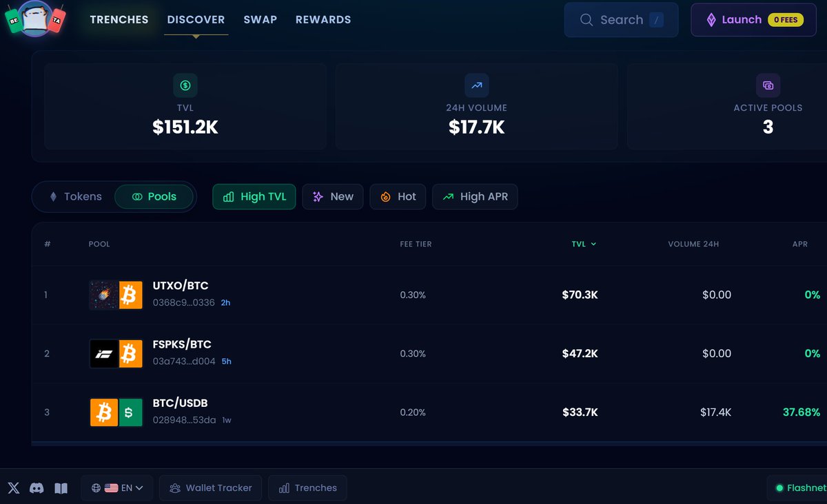
Task: Click the FSPKS token logo
Action: (x=103, y=354)
